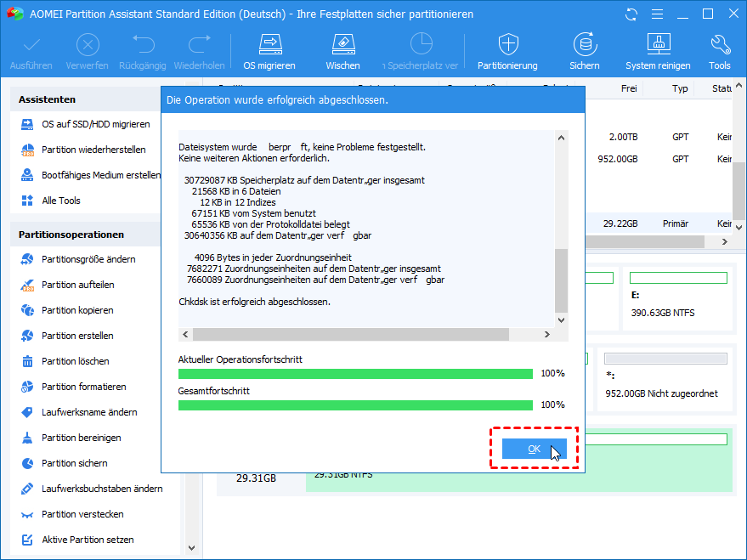Open OS migrieren tool in toolbar

click(269, 53)
